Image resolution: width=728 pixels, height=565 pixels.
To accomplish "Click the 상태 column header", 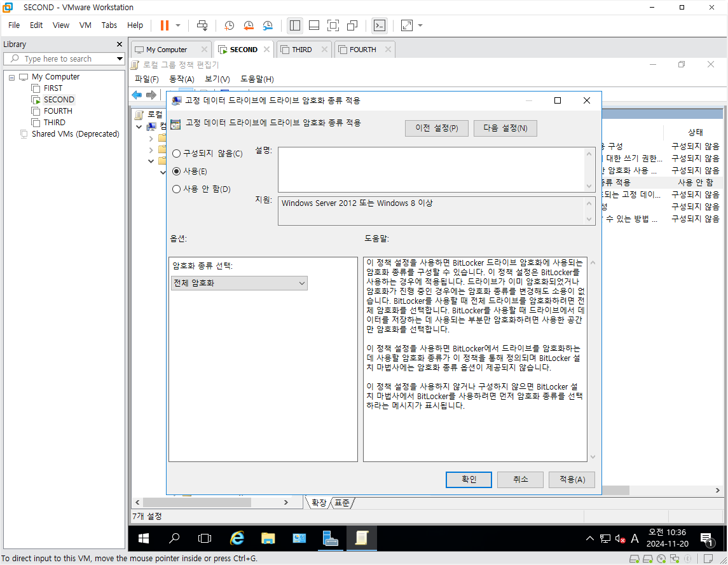I will 694,132.
